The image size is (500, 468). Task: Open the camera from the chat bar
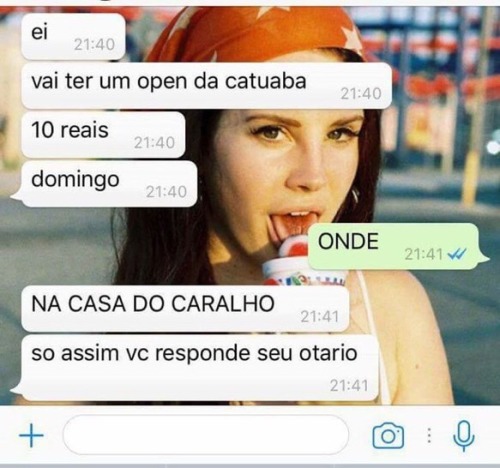388,435
